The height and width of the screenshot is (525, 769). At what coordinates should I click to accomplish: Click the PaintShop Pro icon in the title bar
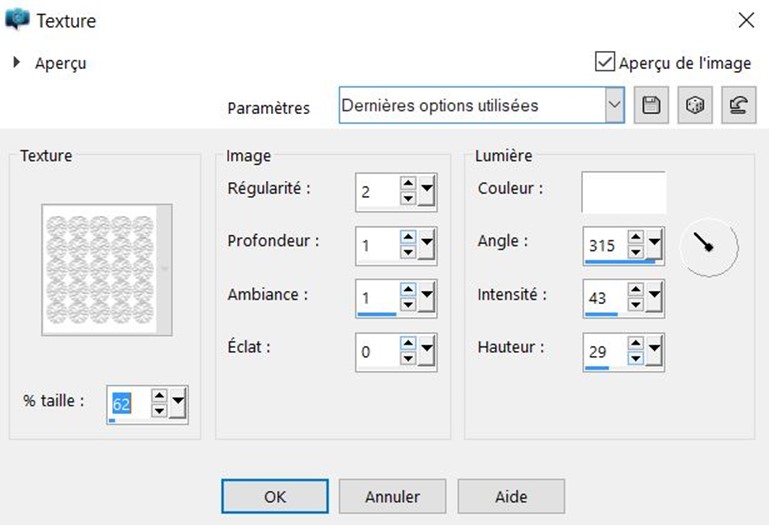18,20
